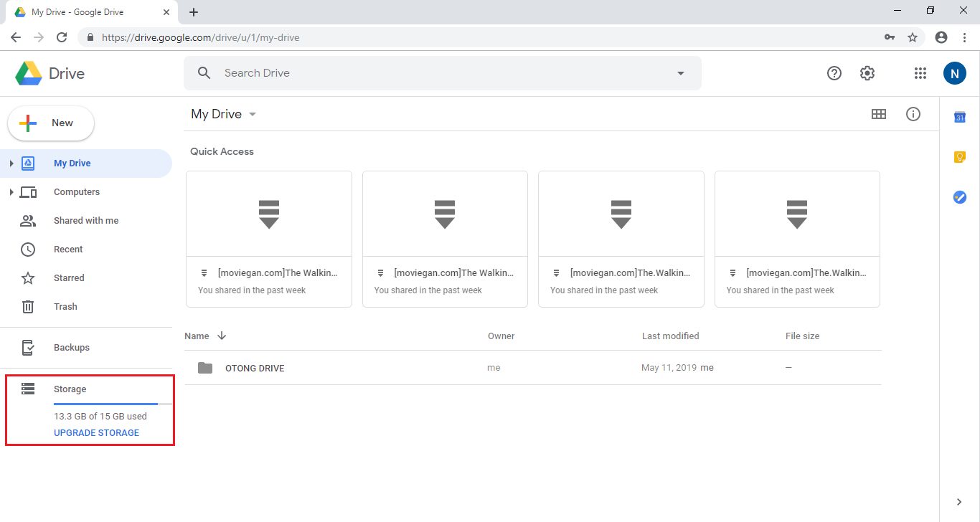Open the OTONG DRIVE folder

tap(255, 367)
